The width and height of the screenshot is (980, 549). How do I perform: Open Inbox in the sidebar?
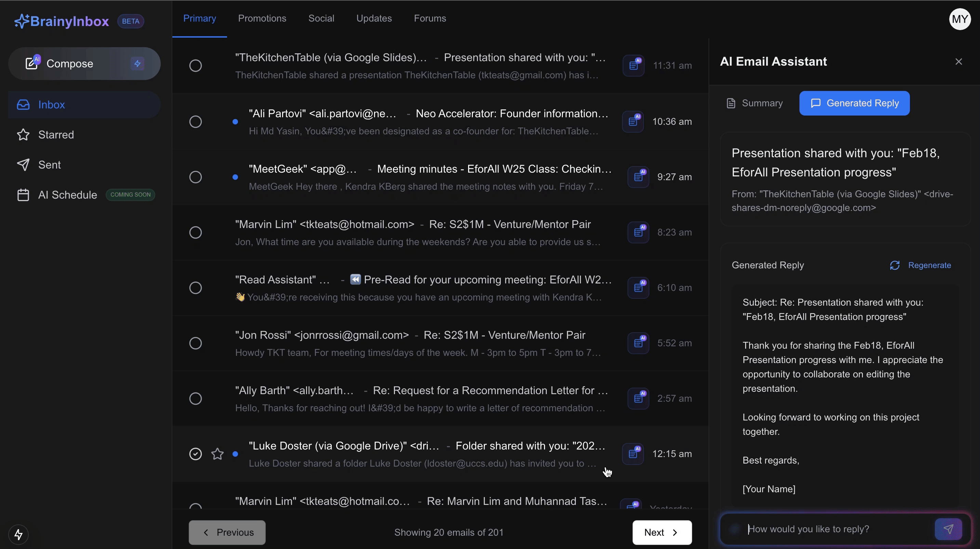[84, 105]
